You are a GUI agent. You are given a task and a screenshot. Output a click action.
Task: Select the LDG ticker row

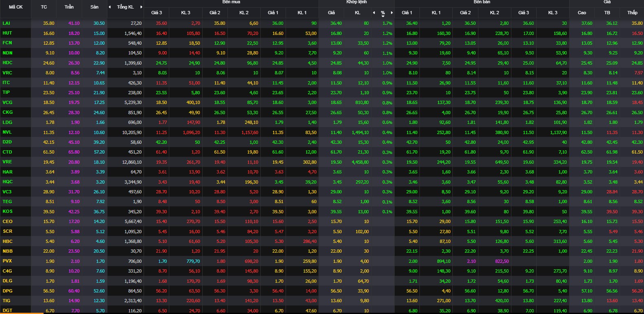pyautogui.click(x=7, y=122)
